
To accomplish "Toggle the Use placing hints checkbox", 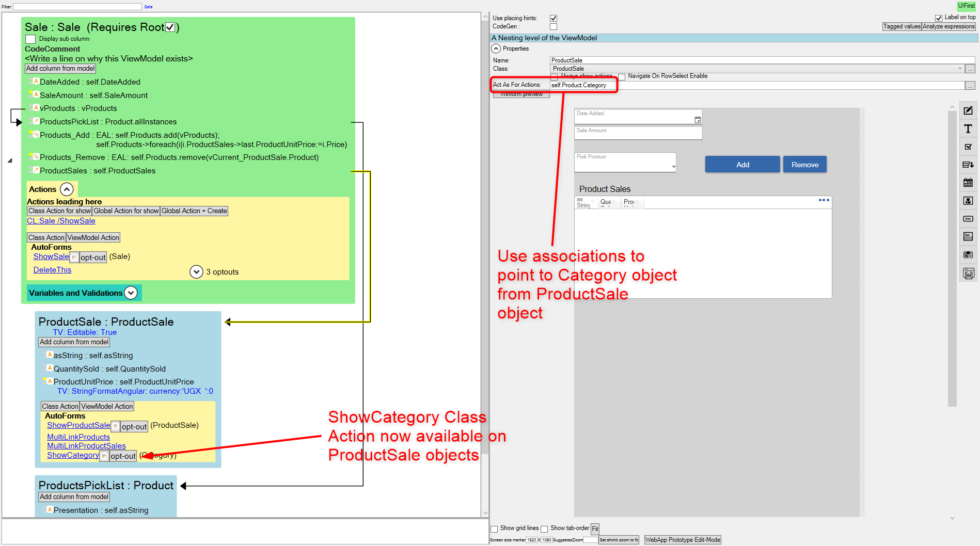I will coord(554,19).
